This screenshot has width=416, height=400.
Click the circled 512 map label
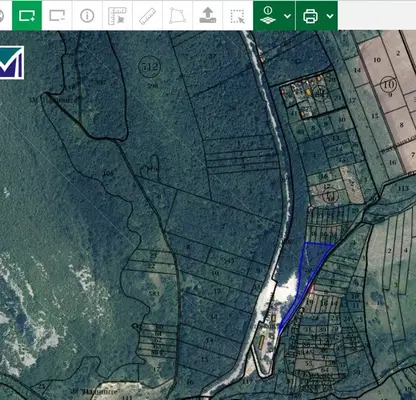150,66
